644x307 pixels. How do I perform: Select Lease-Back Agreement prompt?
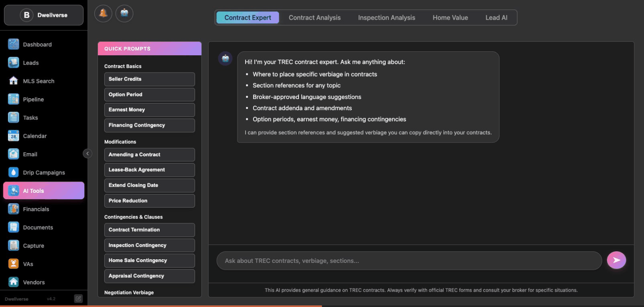point(149,170)
